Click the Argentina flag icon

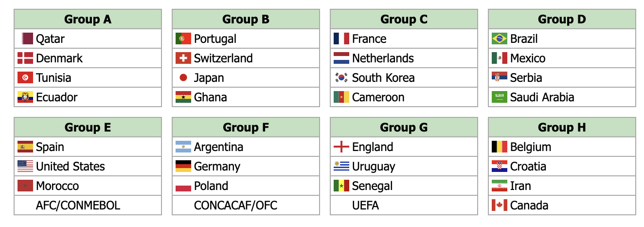point(183,147)
